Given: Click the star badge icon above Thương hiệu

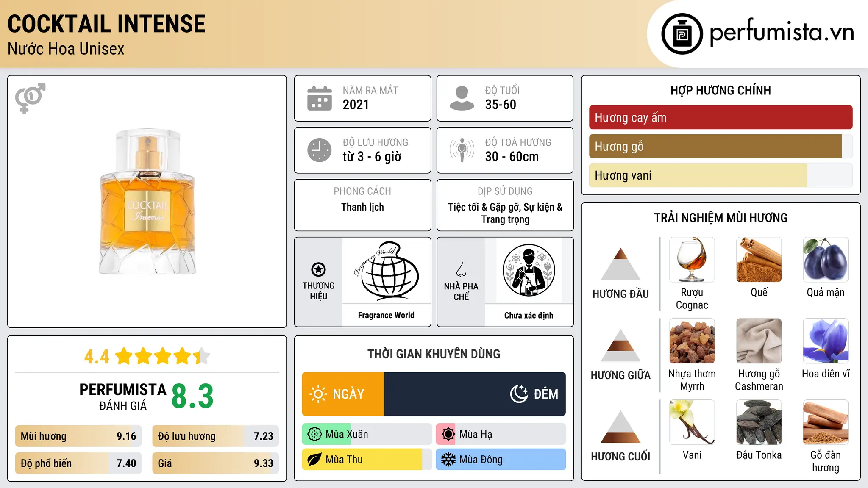Looking at the screenshot, I should coord(318,269).
